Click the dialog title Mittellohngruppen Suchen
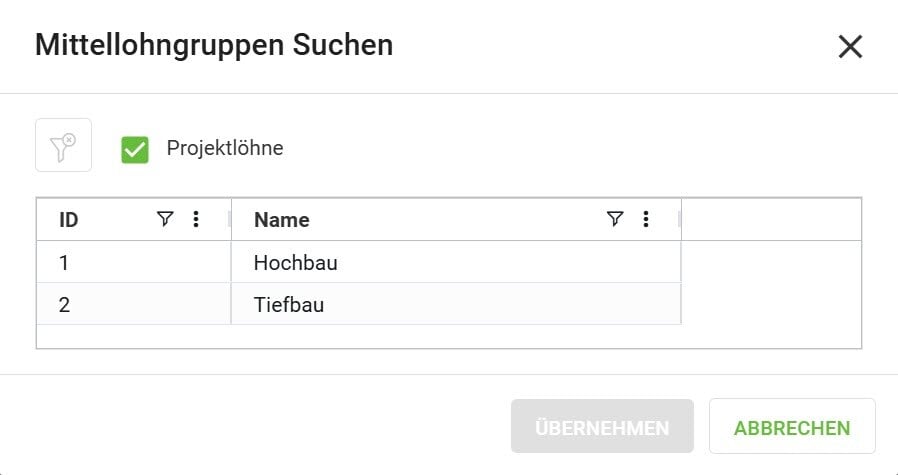Screen dimensions: 898x475 pos(214,45)
